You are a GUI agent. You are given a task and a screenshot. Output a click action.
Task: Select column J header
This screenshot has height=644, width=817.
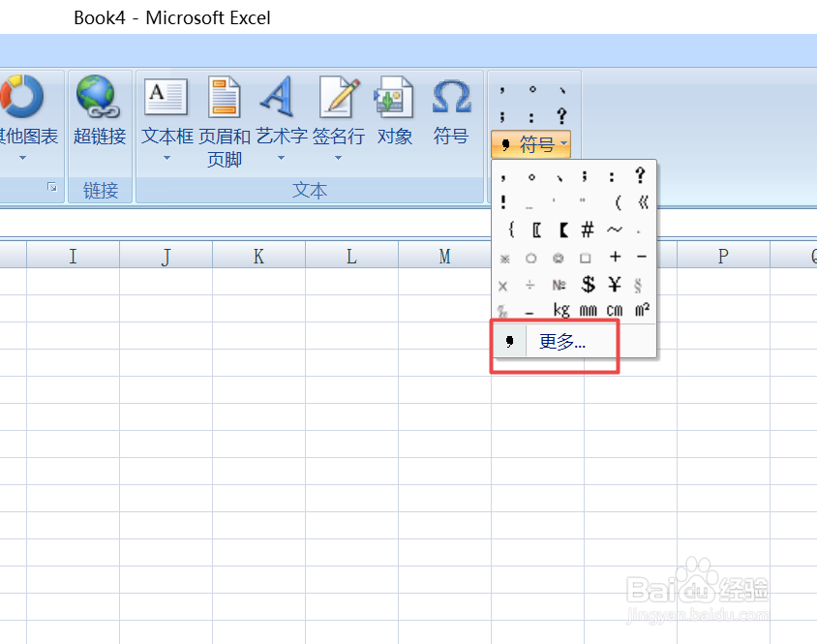click(x=166, y=256)
